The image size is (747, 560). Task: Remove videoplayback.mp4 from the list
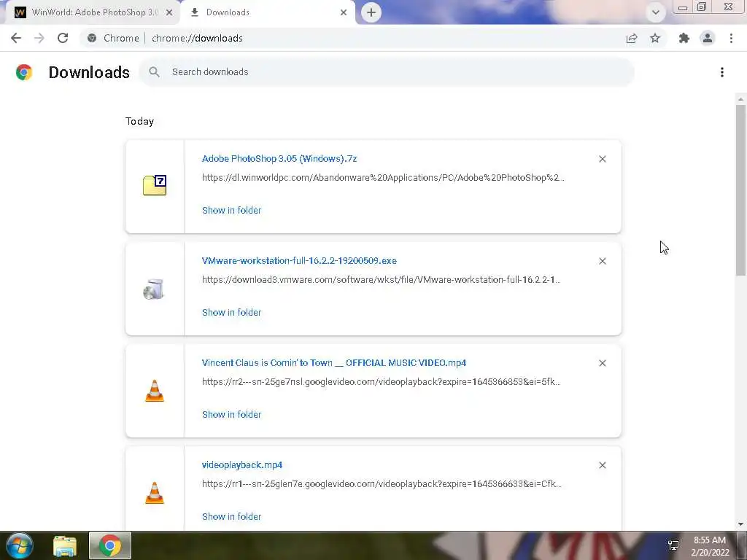603,465
